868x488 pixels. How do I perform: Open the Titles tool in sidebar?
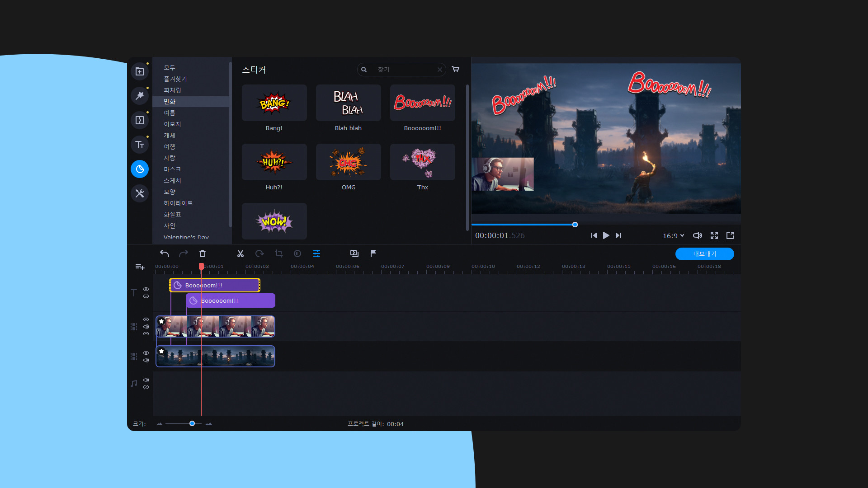tap(140, 145)
